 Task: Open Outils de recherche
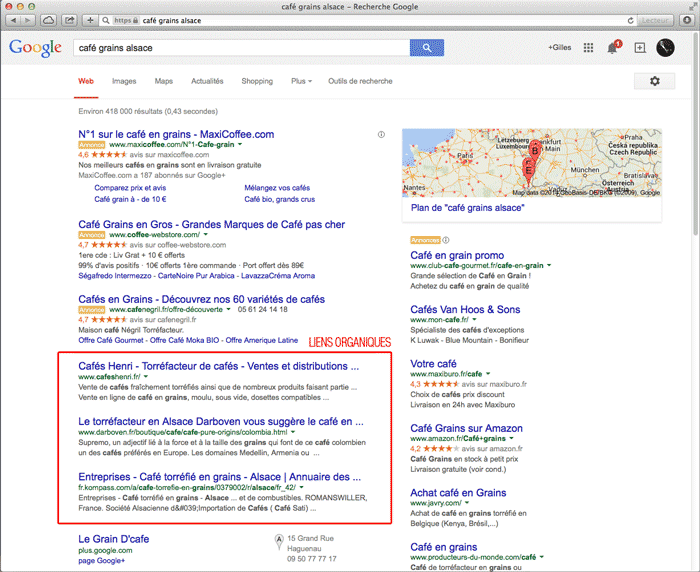tap(360, 81)
